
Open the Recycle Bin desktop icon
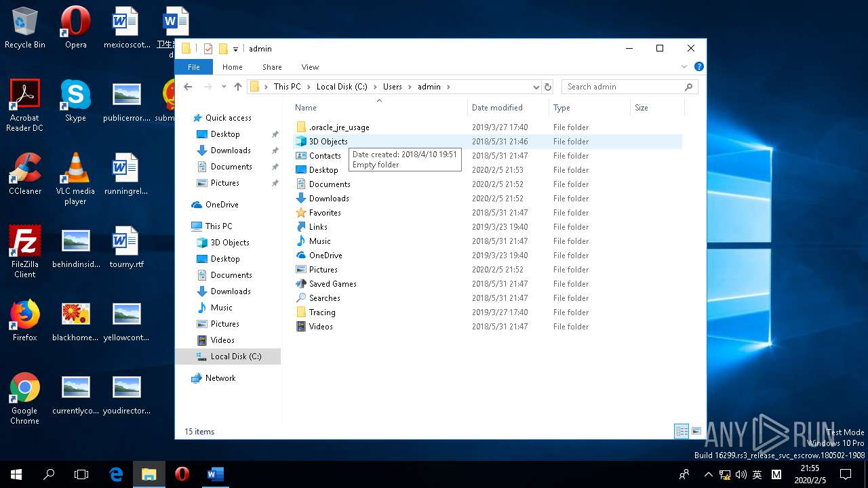pyautogui.click(x=25, y=27)
